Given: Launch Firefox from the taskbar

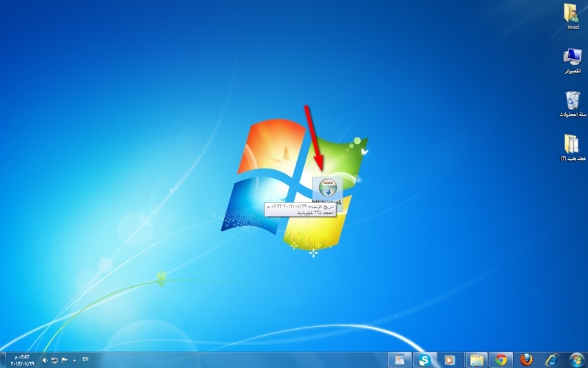Looking at the screenshot, I should pos(526,360).
